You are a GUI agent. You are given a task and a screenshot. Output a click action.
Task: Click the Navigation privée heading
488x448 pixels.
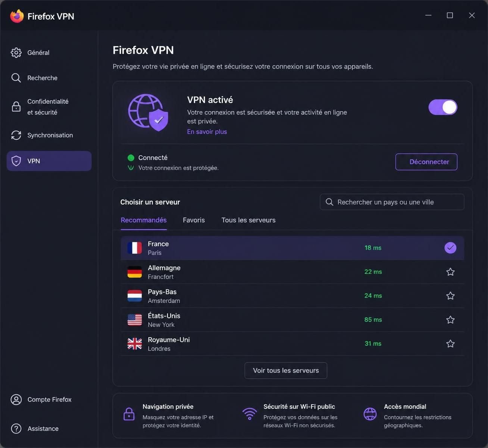[168, 407]
